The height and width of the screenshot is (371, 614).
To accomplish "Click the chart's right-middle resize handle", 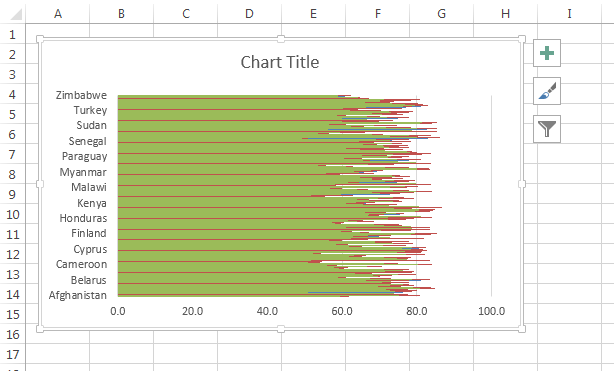I will [x=522, y=184].
